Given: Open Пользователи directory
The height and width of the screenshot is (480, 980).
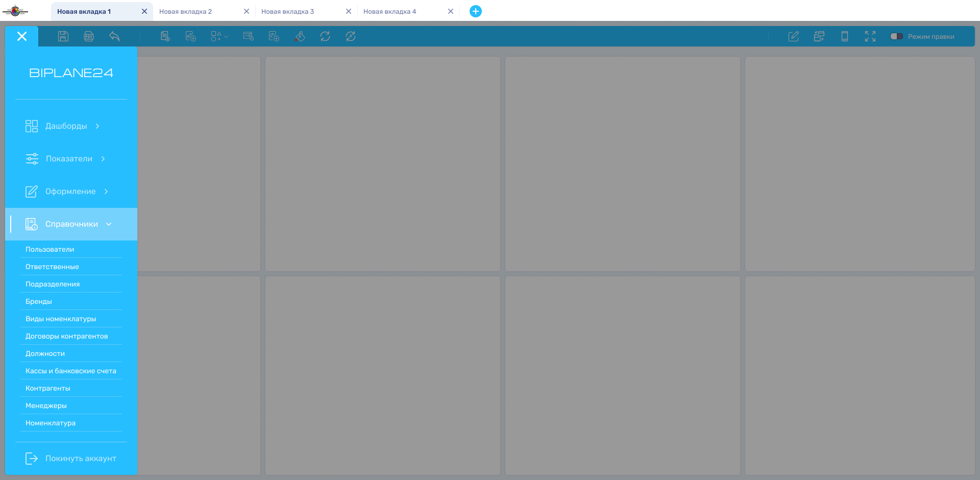Looking at the screenshot, I should coord(71,249).
